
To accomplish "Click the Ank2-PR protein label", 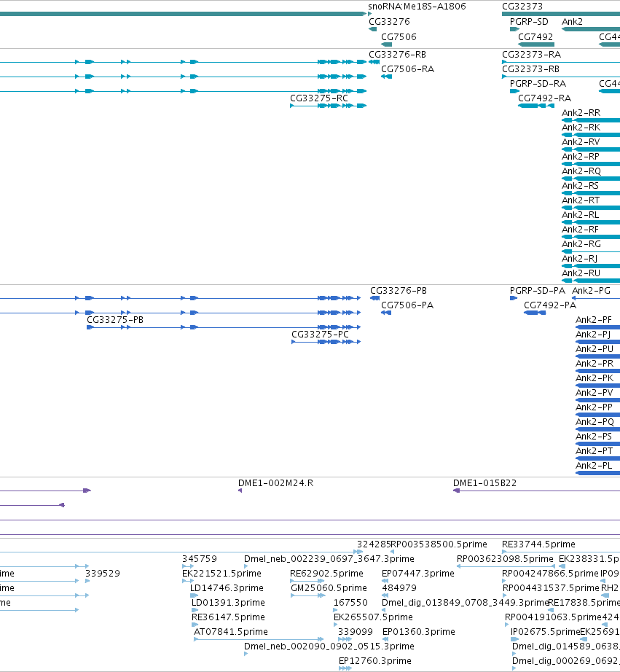I will tap(595, 364).
